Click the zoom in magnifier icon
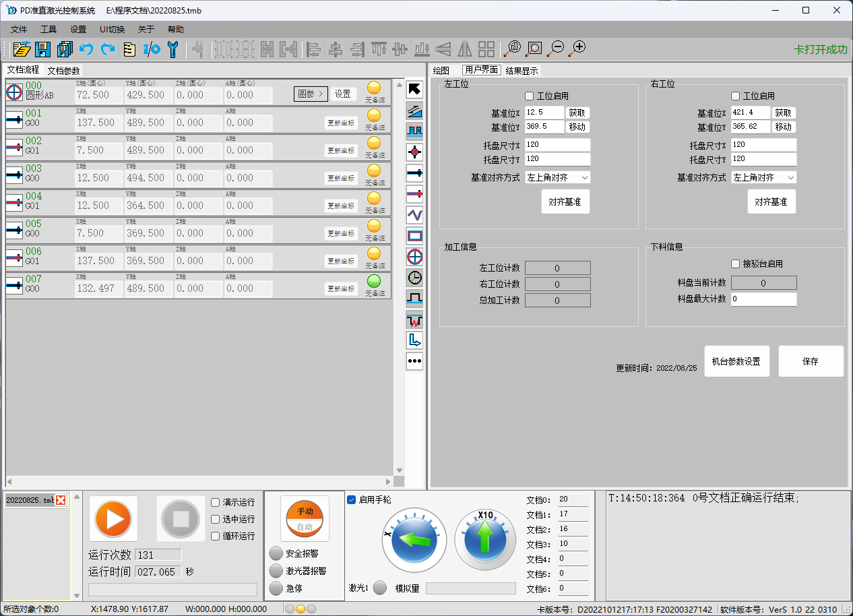853x616 pixels. [577, 49]
